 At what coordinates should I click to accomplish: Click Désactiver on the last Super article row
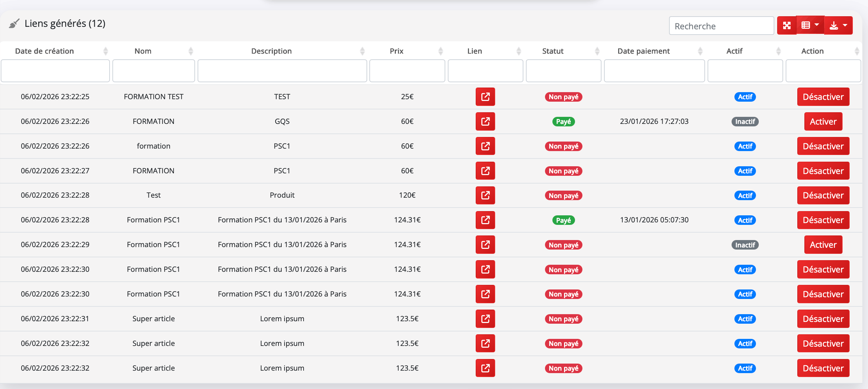click(x=823, y=368)
